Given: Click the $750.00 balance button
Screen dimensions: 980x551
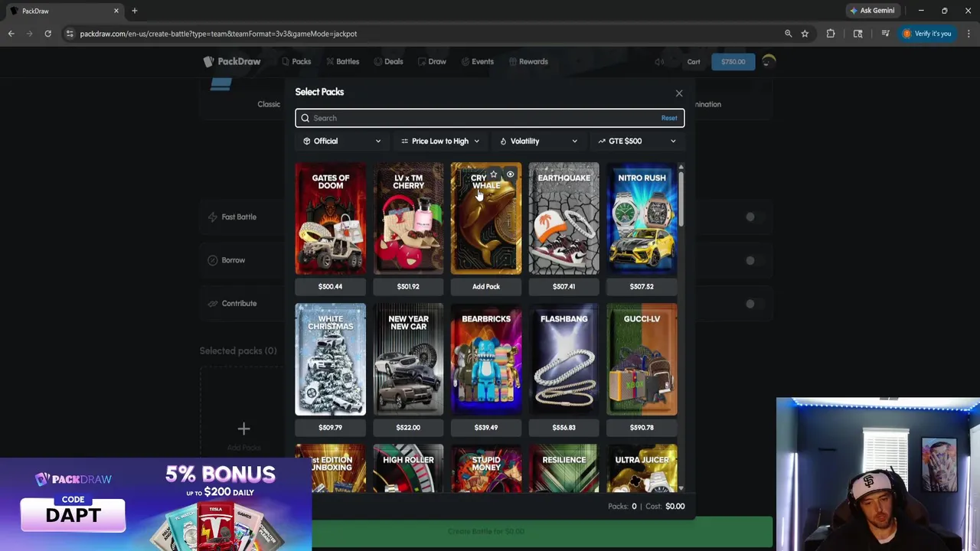Looking at the screenshot, I should point(733,62).
